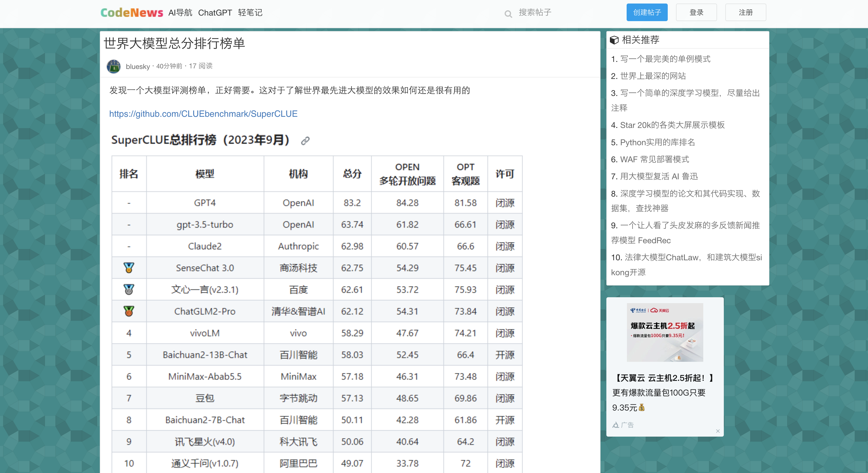868x473 pixels.
Task: Open recommendation 写一个最完美的单例模式
Action: click(665, 59)
